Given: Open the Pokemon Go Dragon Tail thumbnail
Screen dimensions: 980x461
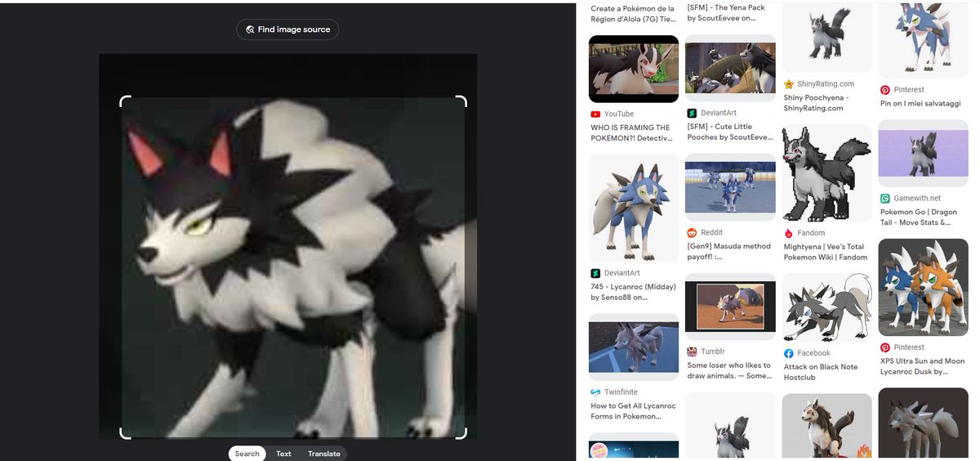Looking at the screenshot, I should tap(923, 154).
